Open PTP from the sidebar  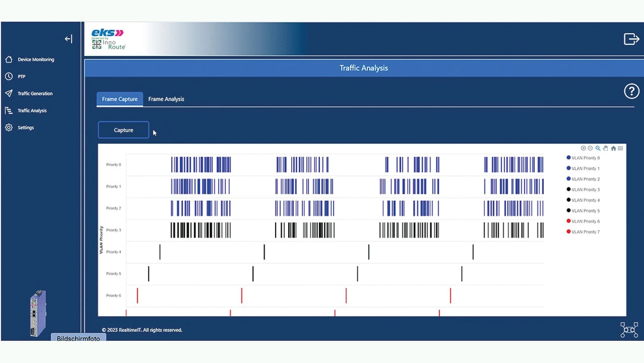[21, 77]
